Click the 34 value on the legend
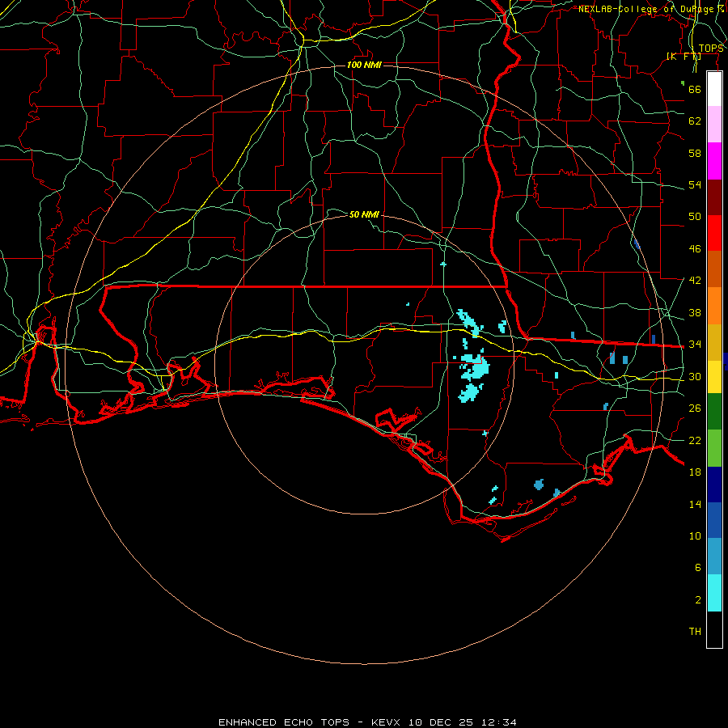Image resolution: width=728 pixels, height=728 pixels. point(695,345)
